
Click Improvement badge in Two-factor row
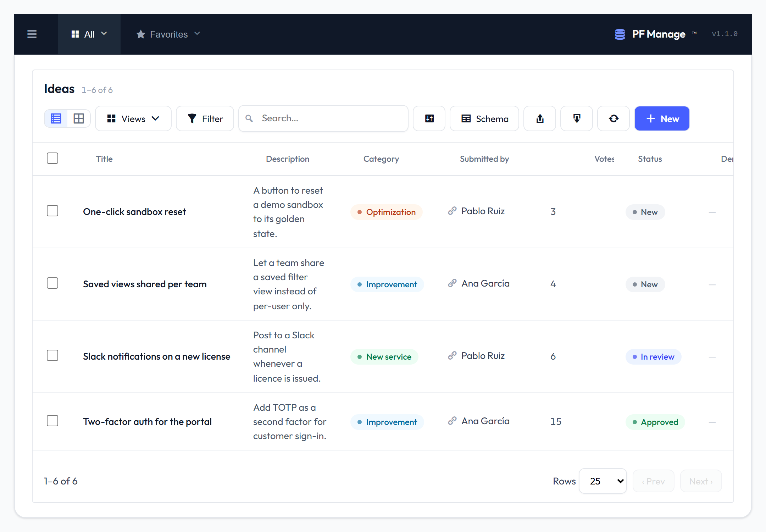click(387, 422)
